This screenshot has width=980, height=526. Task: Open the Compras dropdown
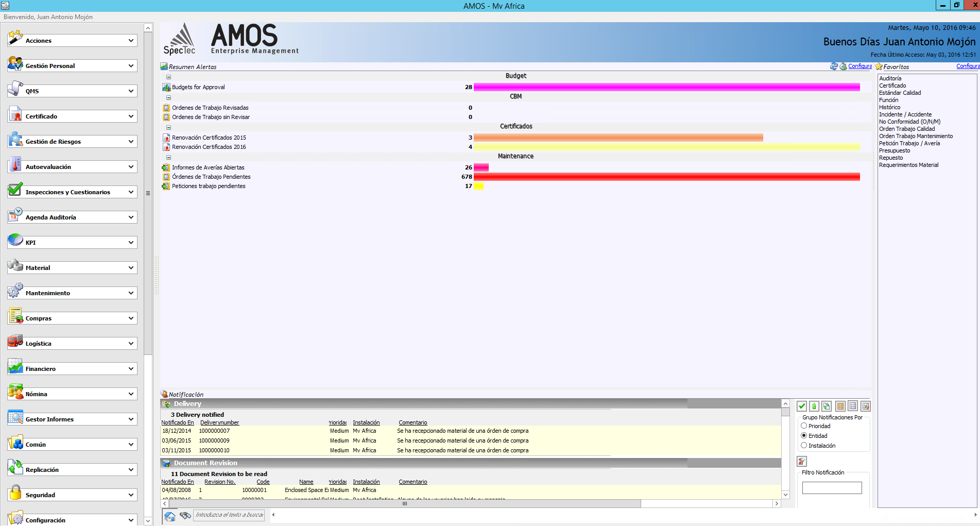72,317
